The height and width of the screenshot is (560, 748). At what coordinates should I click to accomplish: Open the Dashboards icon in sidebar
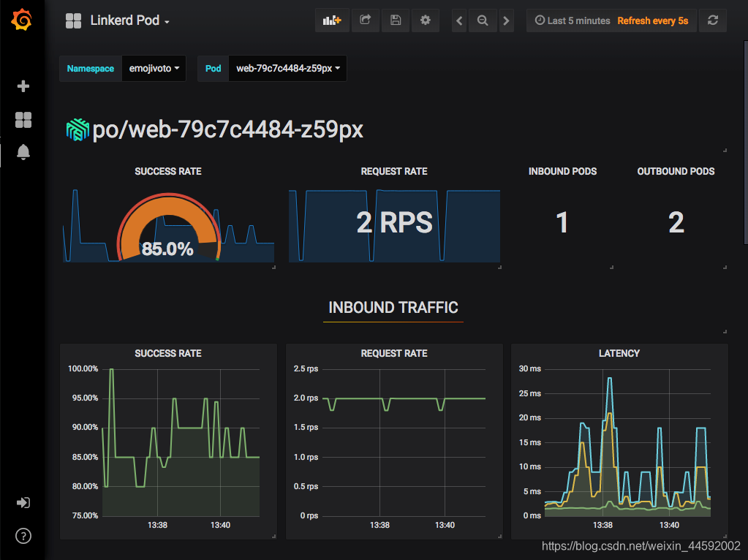(x=23, y=120)
